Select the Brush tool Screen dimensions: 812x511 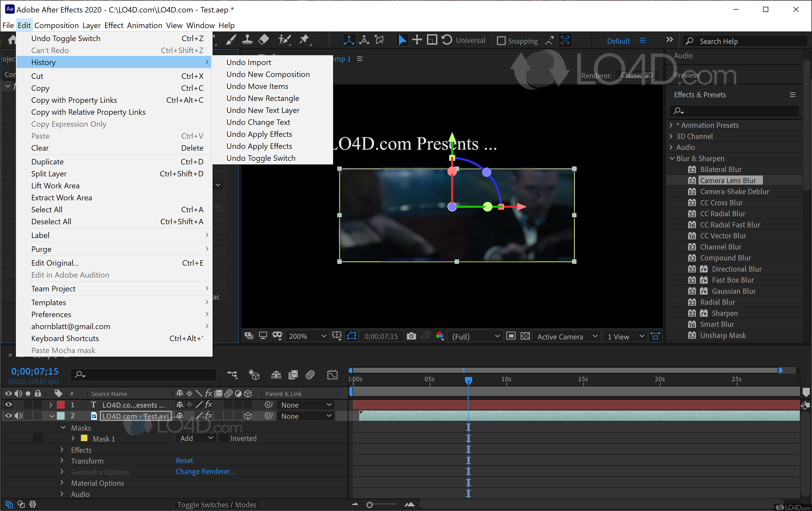[230, 40]
